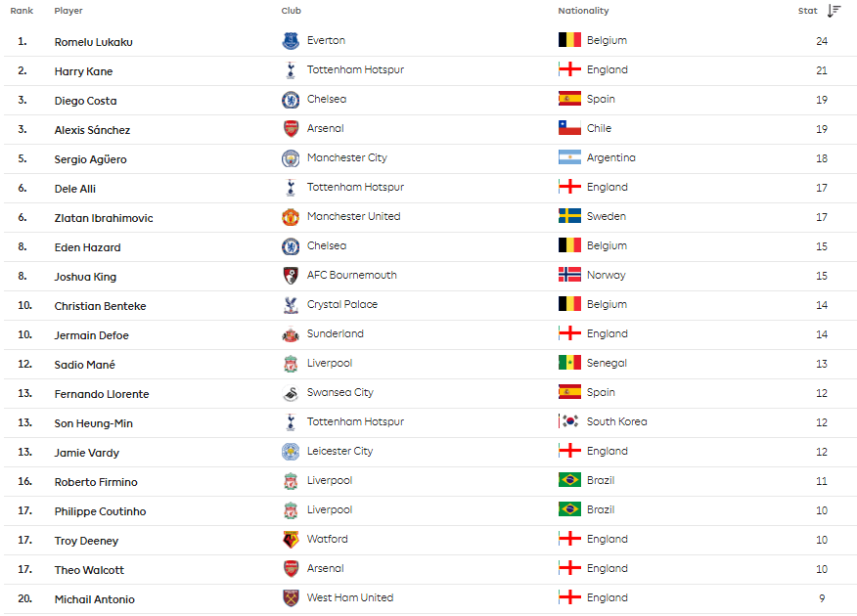Open Harry Kane's player profile
This screenshot has width=857, height=616.
click(83, 71)
